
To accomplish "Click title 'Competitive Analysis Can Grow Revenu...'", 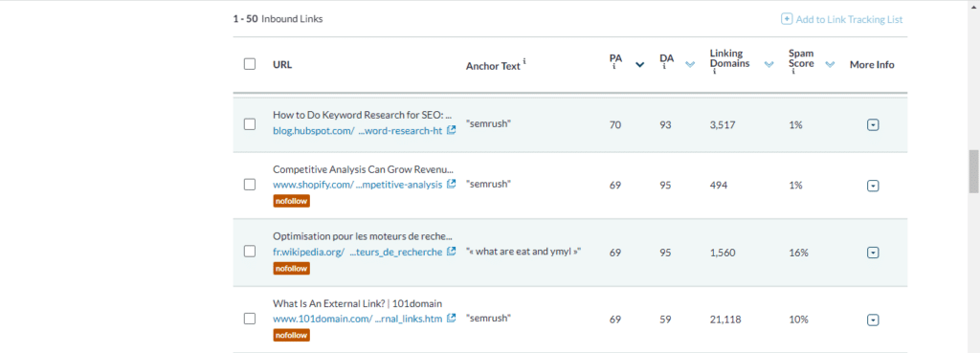I will coord(363,169).
